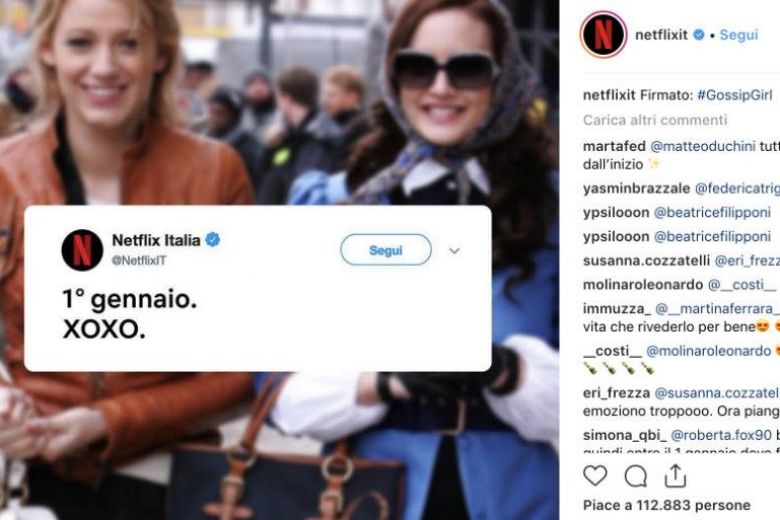Image resolution: width=780 pixels, height=520 pixels.
Task: Click the Netflix Italia tweet avatar logo
Action: [82, 250]
